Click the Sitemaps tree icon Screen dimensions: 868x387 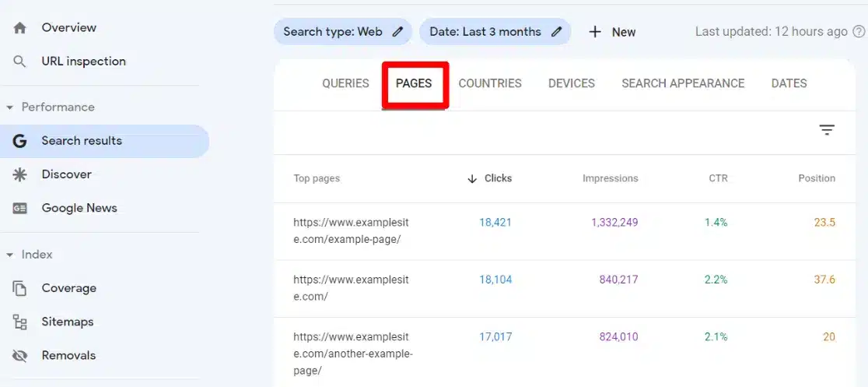[x=20, y=322]
